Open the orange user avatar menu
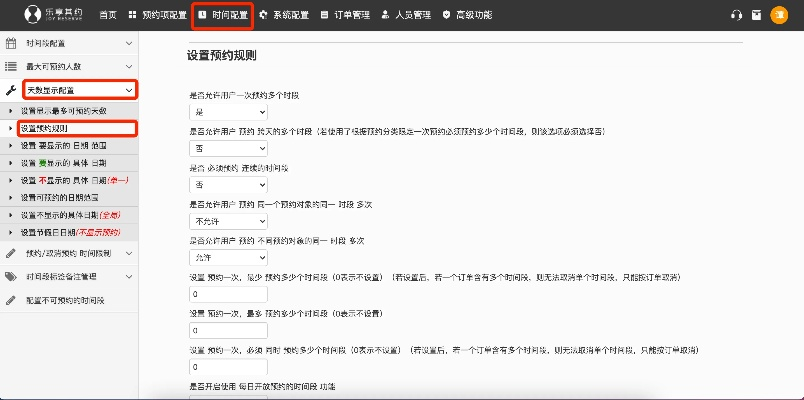Viewport: 804px width, 400px height. point(779,15)
